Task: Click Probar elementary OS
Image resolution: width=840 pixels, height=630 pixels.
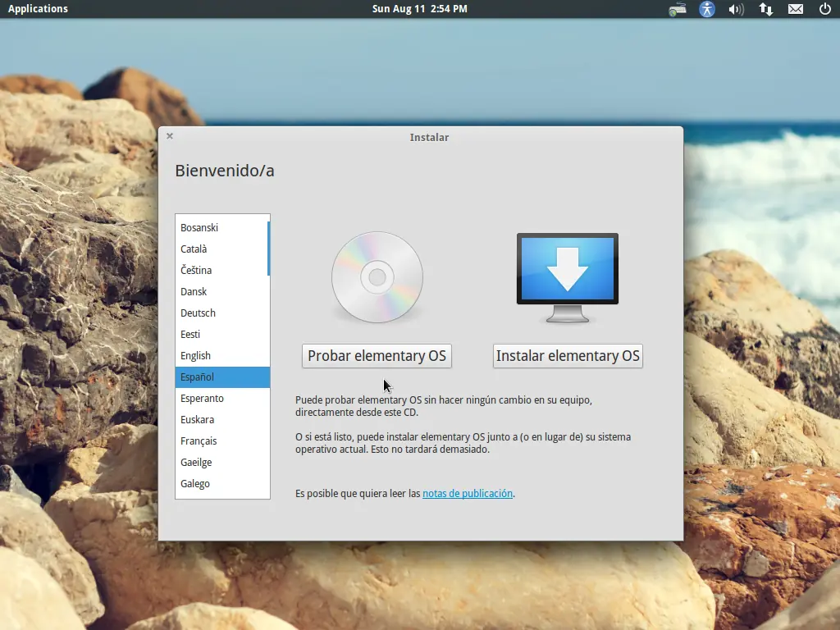Action: (377, 355)
